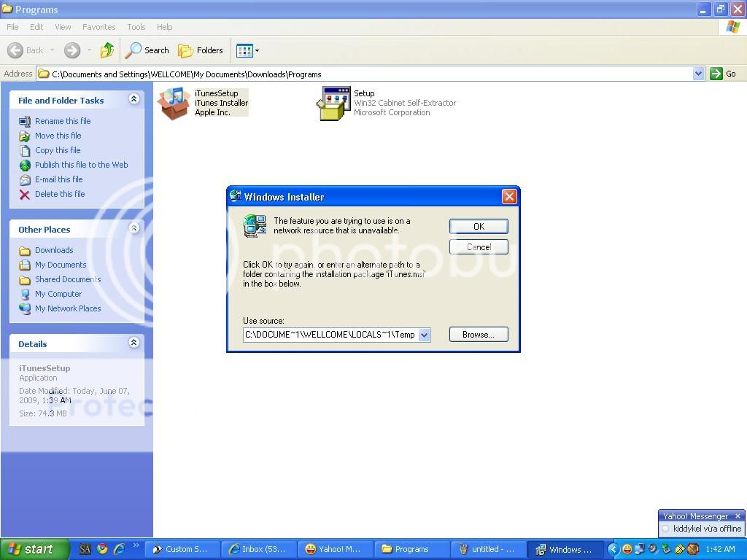Click kiddykel offline notification text

pyautogui.click(x=707, y=529)
